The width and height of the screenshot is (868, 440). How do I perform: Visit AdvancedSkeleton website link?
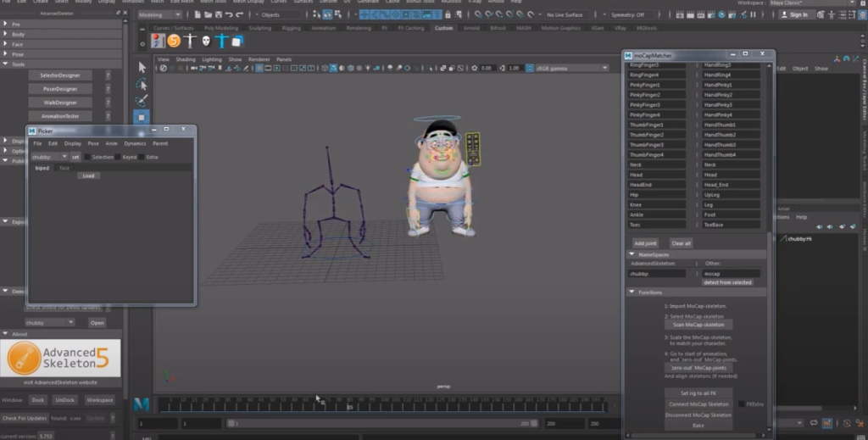coord(60,382)
